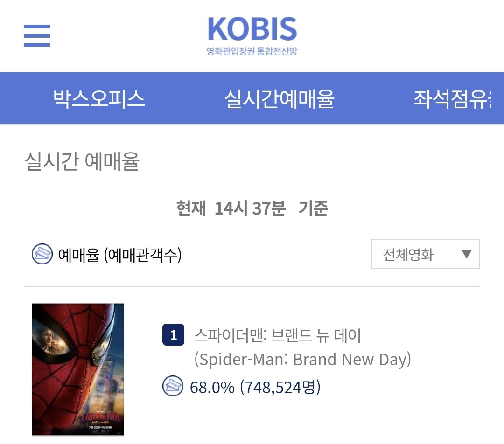
Task: Click ticket icon beside 예매율 (예매관객수)
Action: 42,254
